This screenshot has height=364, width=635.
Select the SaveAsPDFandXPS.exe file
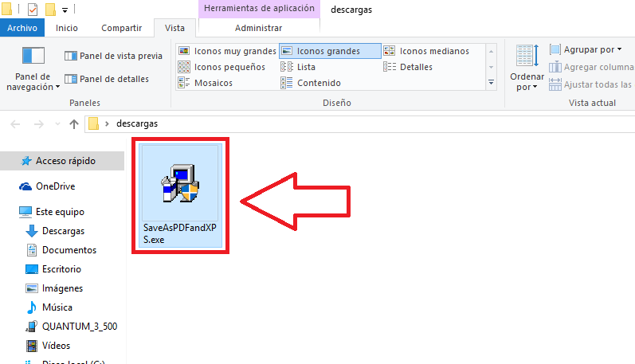(x=181, y=195)
